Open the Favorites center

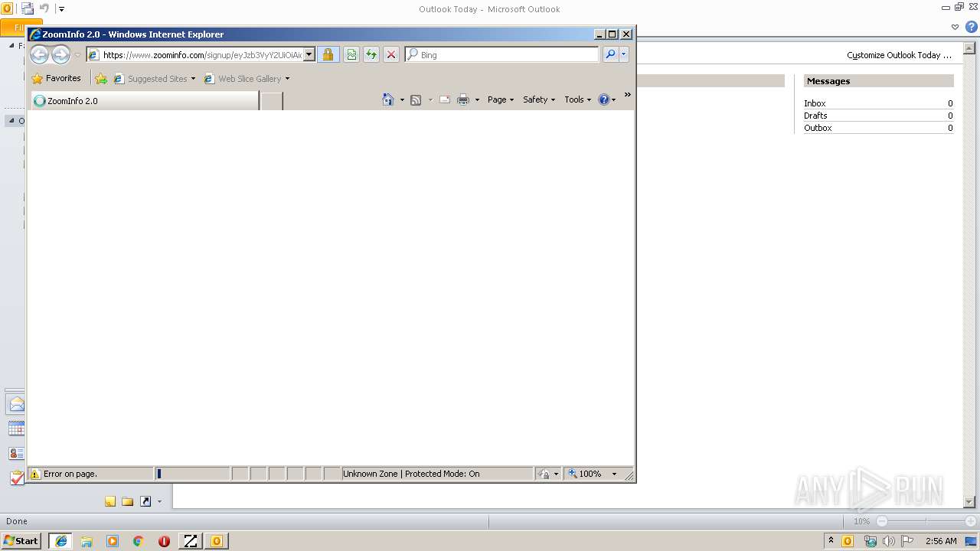[56, 78]
